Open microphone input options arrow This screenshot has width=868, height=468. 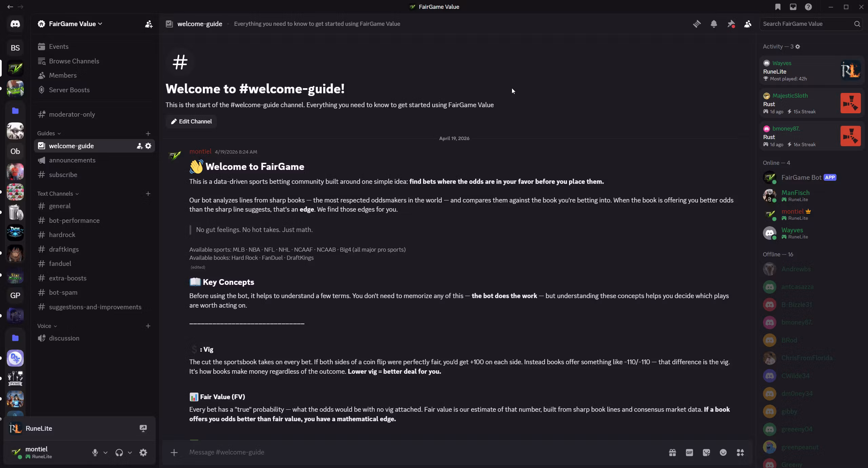pyautogui.click(x=105, y=452)
